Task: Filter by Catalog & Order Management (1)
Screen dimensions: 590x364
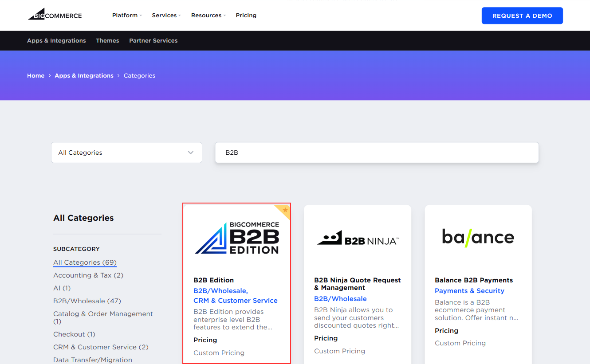Action: 103,317
